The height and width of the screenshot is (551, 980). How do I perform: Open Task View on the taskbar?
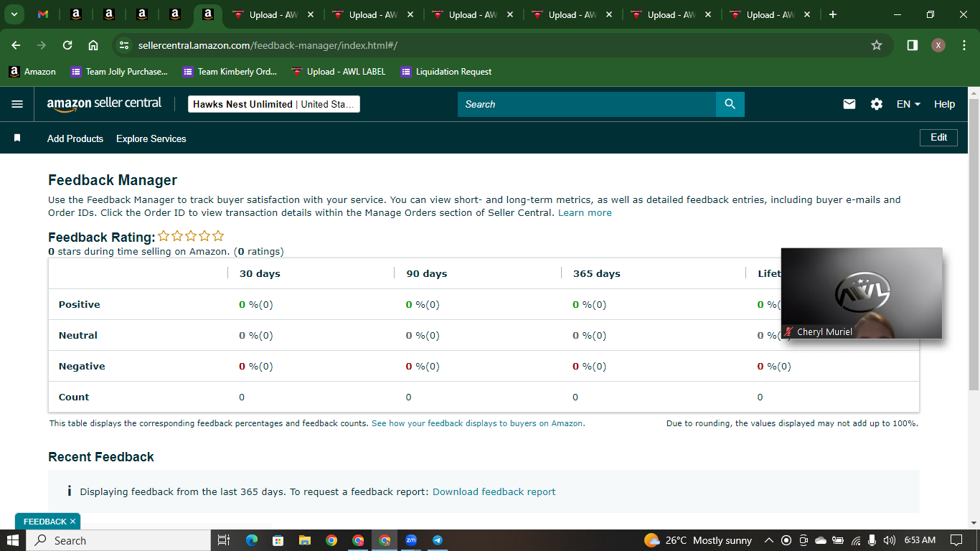[223, 540]
